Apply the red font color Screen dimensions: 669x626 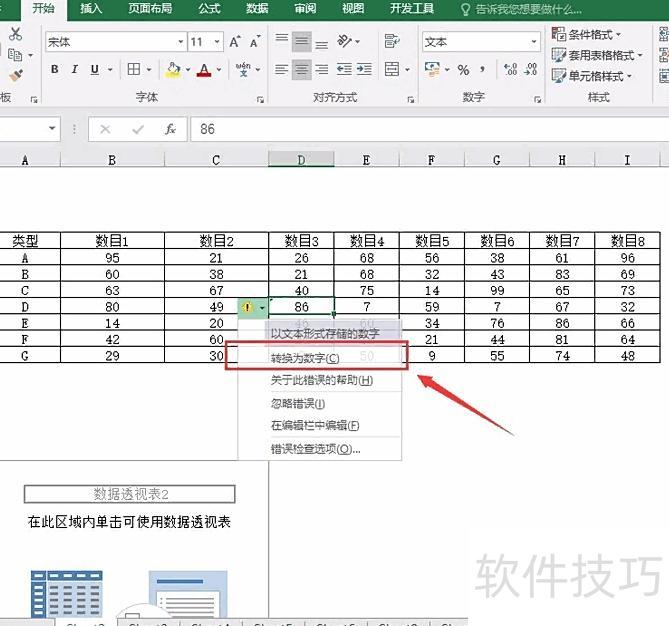pos(204,70)
